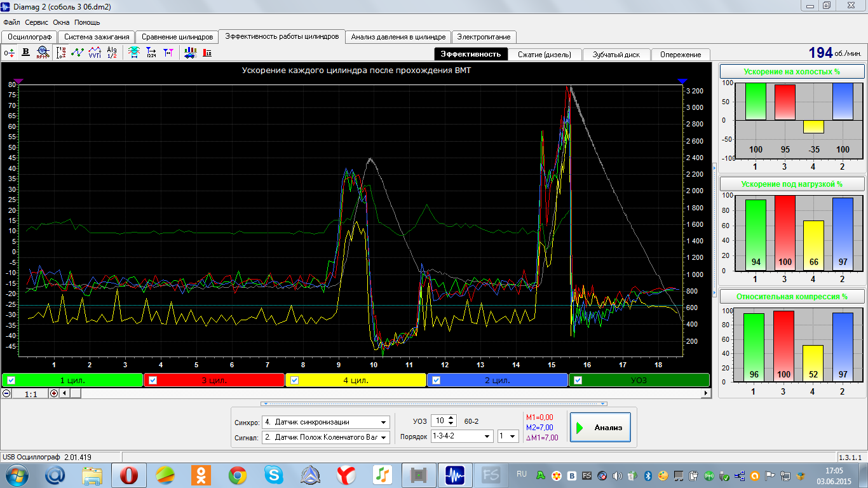
Task: Select the Эффективность sub-tab
Action: pos(471,54)
